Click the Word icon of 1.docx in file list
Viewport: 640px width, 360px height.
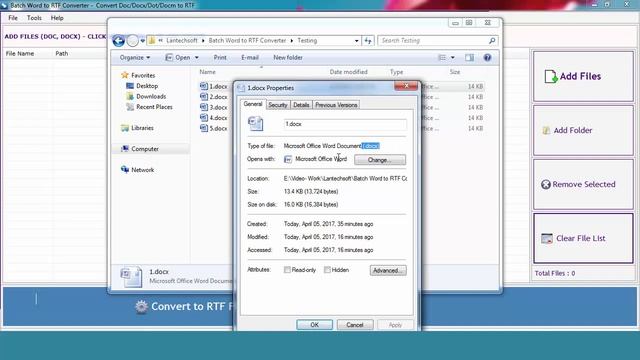coord(204,86)
